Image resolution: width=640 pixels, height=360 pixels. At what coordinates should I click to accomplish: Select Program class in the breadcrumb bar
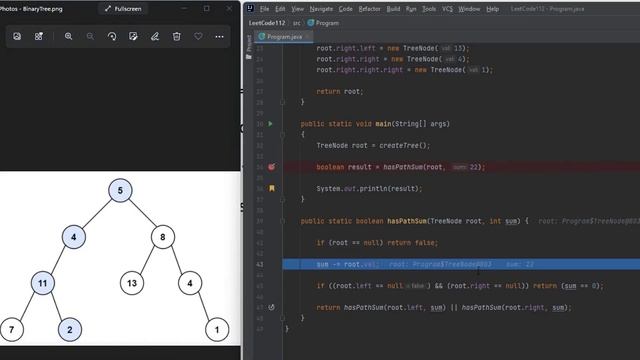coord(323,23)
